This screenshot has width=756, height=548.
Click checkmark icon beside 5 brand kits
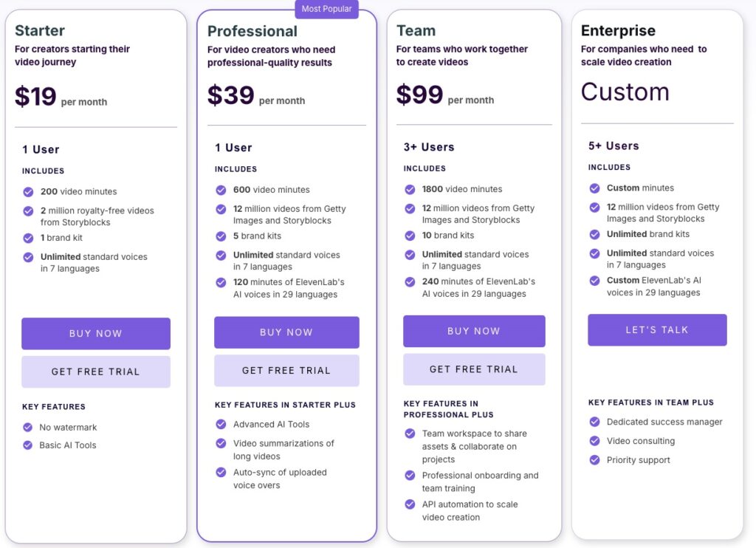(x=221, y=236)
